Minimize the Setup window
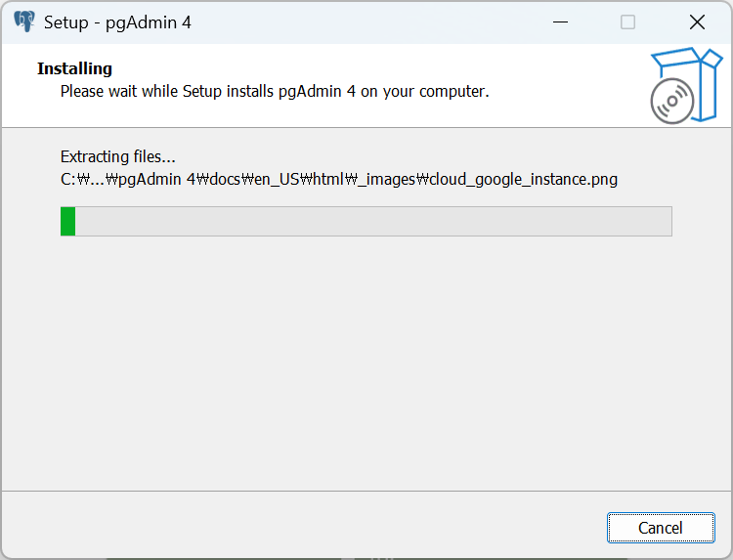Screen dimensions: 733x560 click(560, 22)
